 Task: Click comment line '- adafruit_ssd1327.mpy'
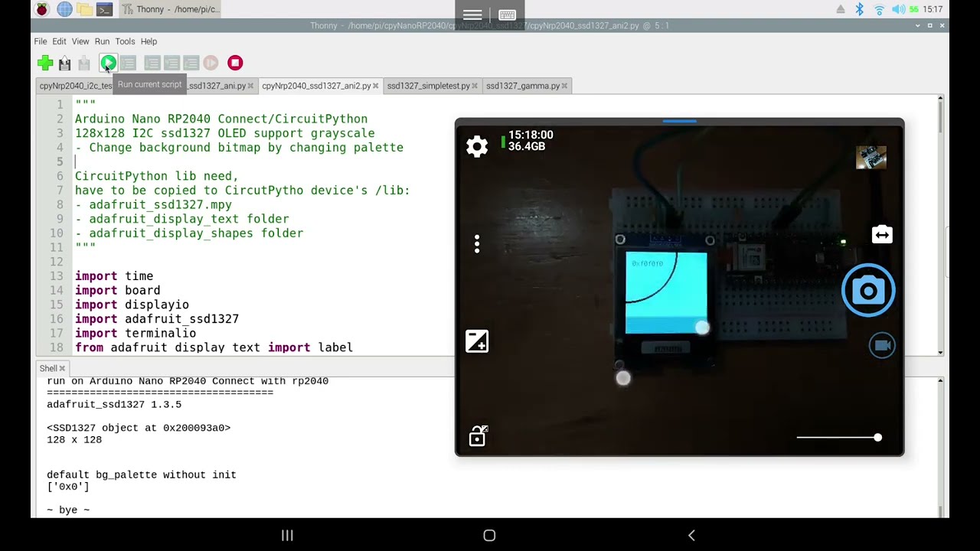coord(153,204)
